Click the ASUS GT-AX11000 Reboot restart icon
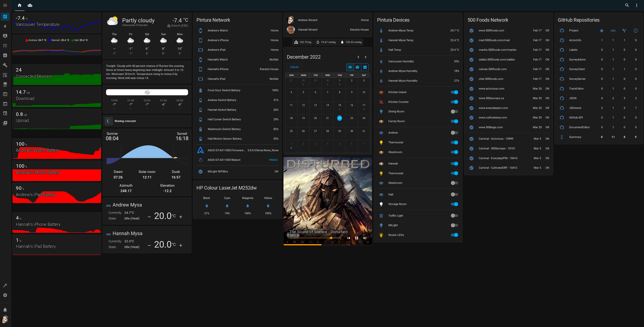Screen dimensions: 644x327 pos(200,160)
